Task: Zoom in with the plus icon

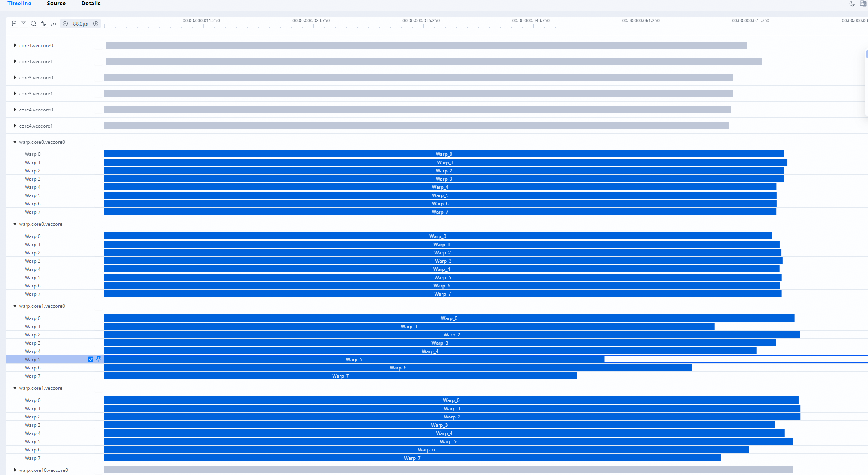Action: coord(96,24)
